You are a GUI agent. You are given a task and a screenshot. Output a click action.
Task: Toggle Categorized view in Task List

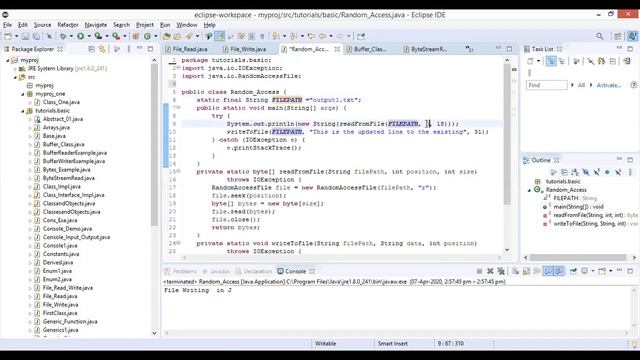point(551,61)
